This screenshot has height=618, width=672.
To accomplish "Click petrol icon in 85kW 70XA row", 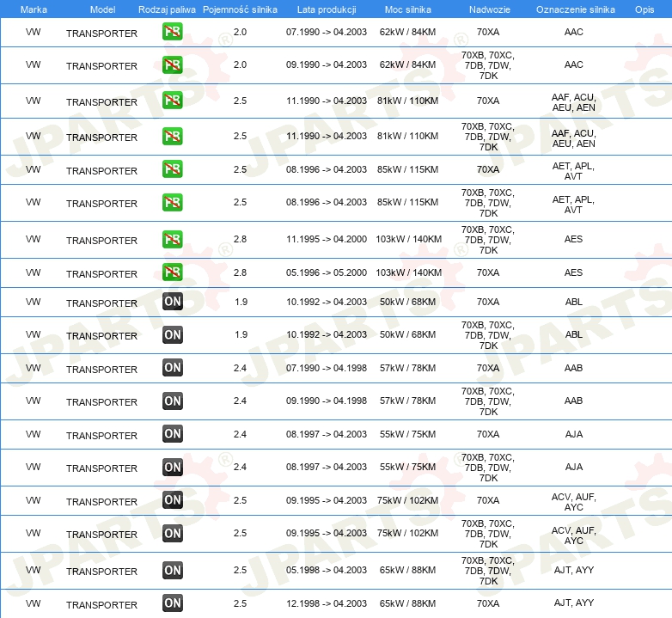I will click(172, 168).
